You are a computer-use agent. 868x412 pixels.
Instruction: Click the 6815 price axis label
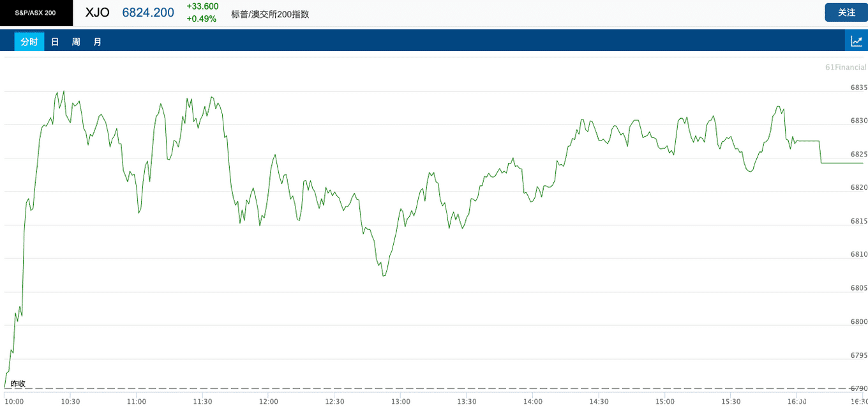(x=858, y=221)
